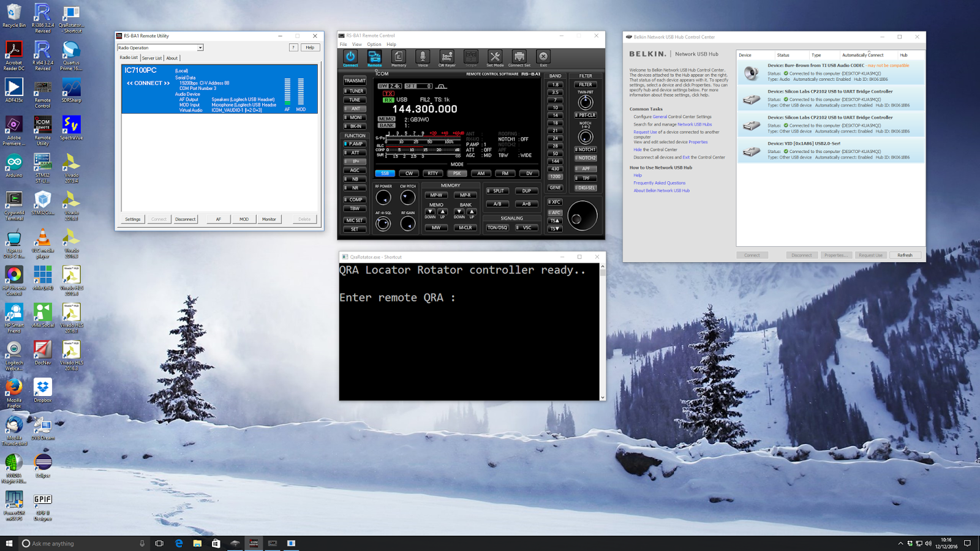Image resolution: width=980 pixels, height=551 pixels.
Task: Toggle the SPLIT button
Action: point(497,191)
